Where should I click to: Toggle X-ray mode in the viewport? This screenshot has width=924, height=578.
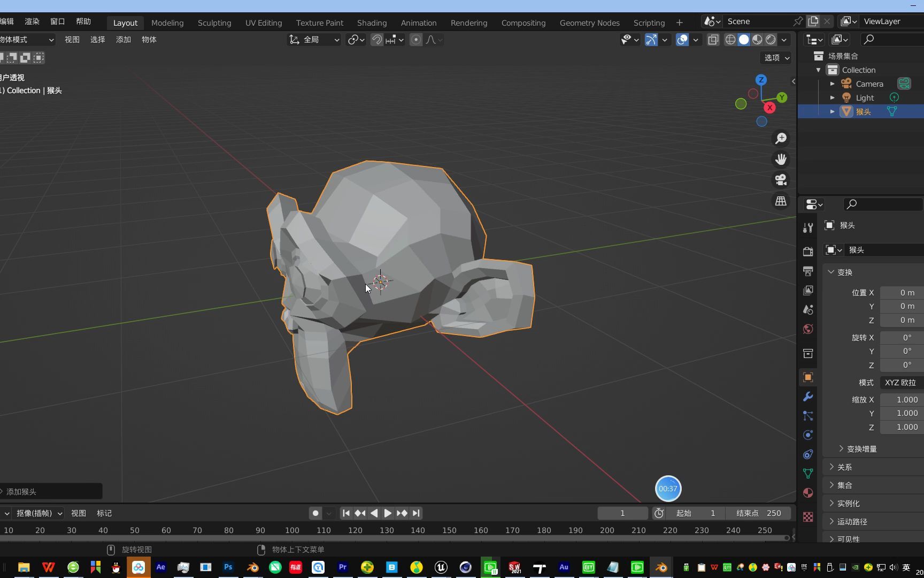(x=713, y=39)
